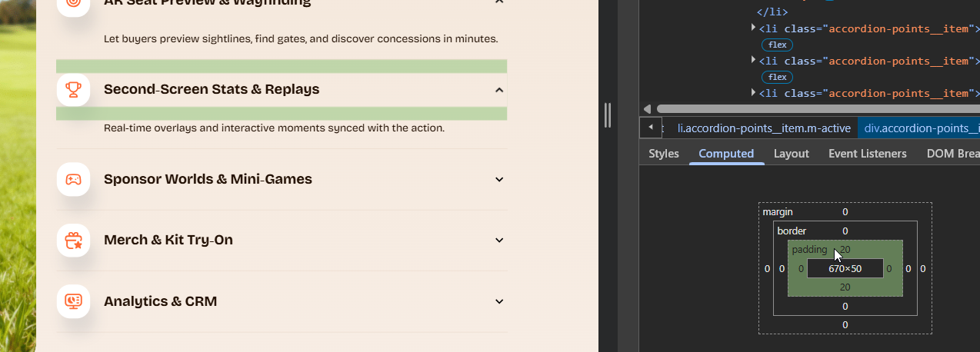The height and width of the screenshot is (352, 980).
Task: Select li.accordion-points__item.m-active breadcrumb
Action: click(x=763, y=128)
